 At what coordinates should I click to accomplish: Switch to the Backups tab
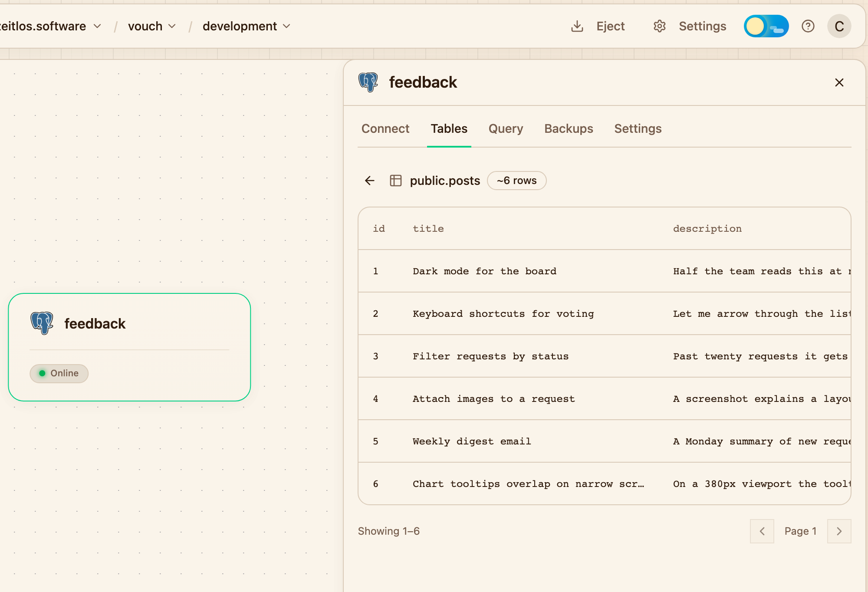coord(569,129)
